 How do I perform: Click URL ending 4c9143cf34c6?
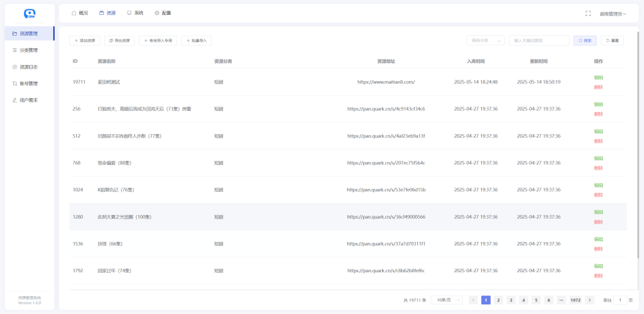tap(386, 109)
